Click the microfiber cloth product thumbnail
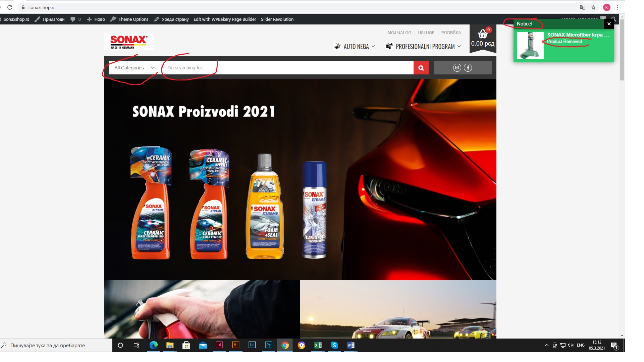644x362 pixels. click(x=530, y=46)
